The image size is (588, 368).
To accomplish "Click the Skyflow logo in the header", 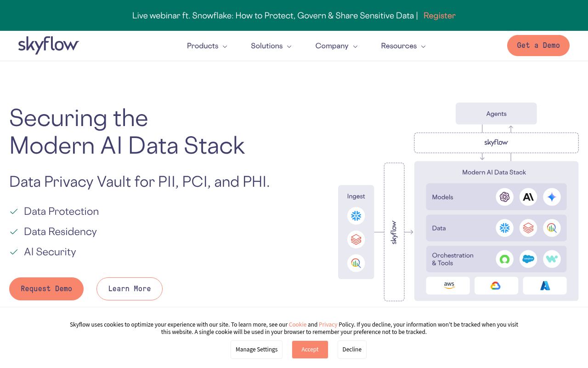I will click(x=48, y=46).
